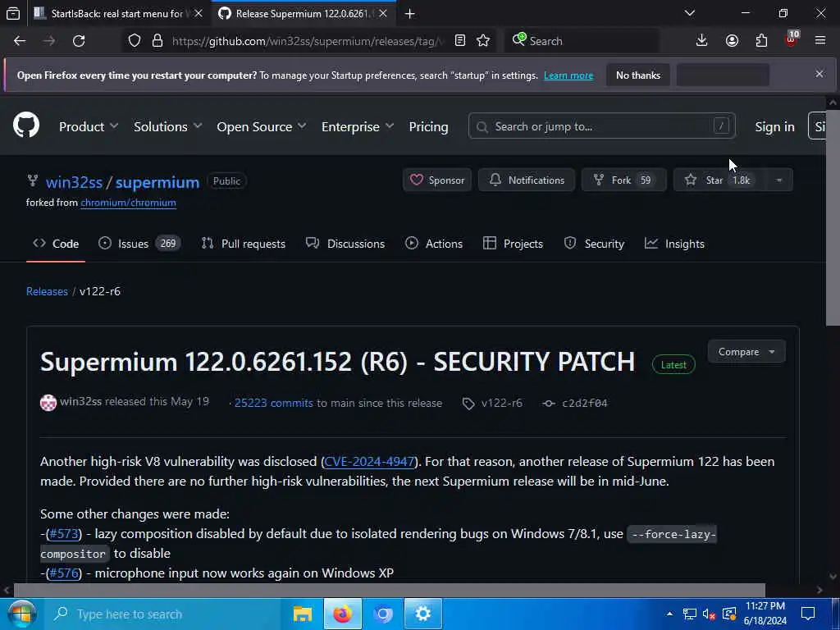Viewport: 840px width, 630px height.
Task: Reload the current GitHub page
Action: click(79, 41)
